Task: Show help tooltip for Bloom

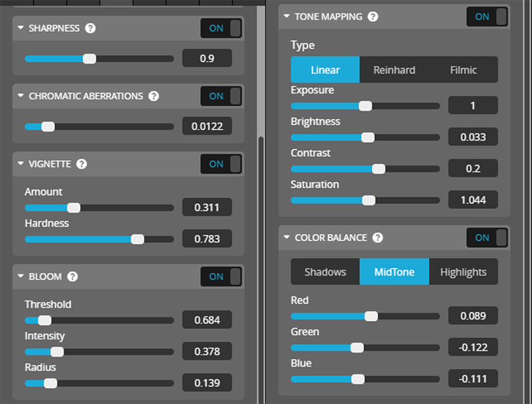Action: point(72,277)
